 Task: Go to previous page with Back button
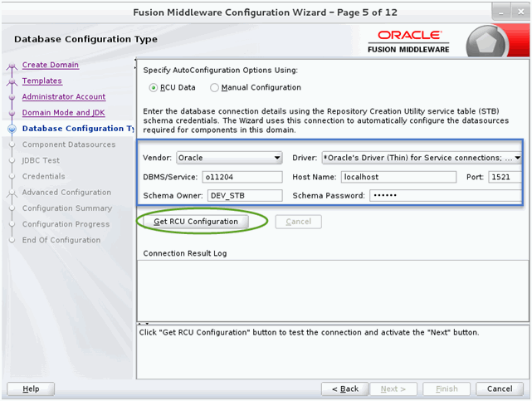click(344, 389)
